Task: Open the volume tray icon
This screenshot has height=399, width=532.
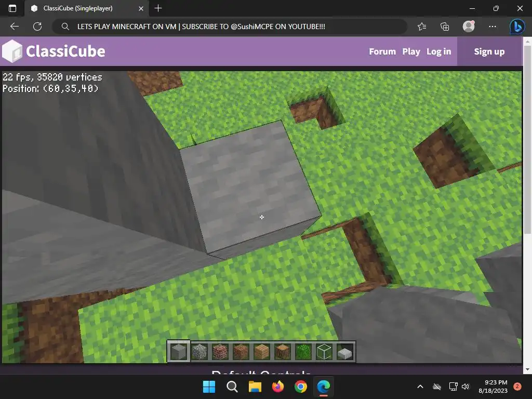Action: 465,387
